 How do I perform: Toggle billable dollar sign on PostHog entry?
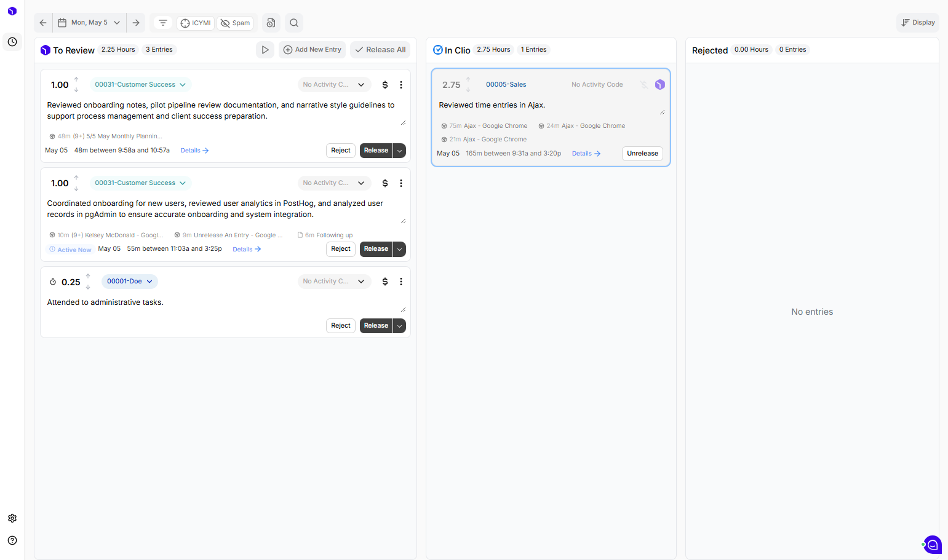pyautogui.click(x=385, y=183)
